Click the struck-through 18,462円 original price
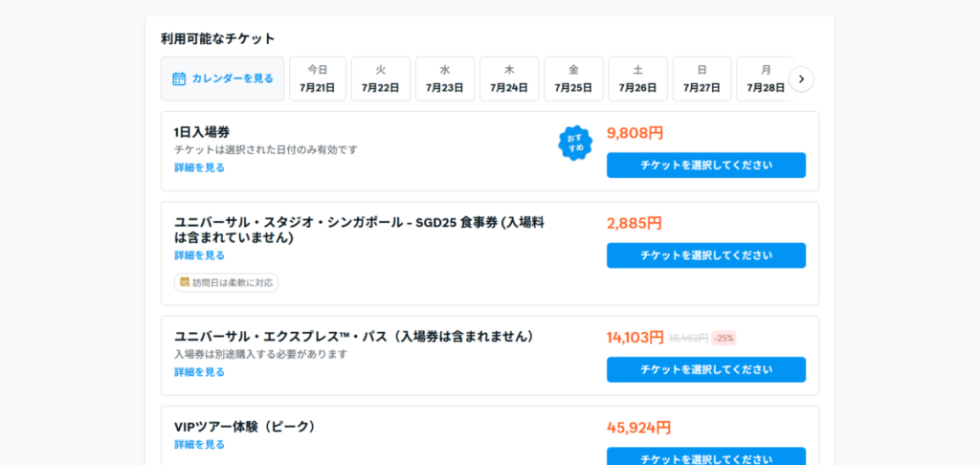This screenshot has width=980, height=465. [x=689, y=338]
